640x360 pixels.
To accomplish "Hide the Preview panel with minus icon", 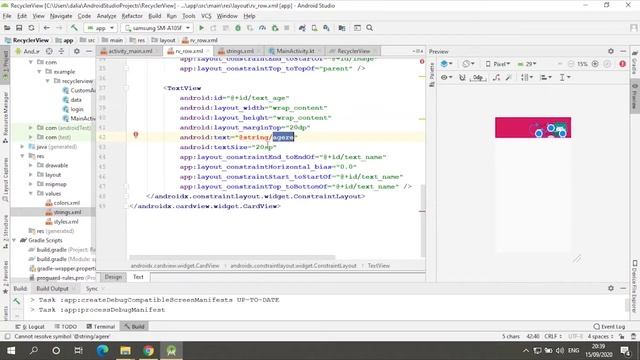I will tap(623, 51).
